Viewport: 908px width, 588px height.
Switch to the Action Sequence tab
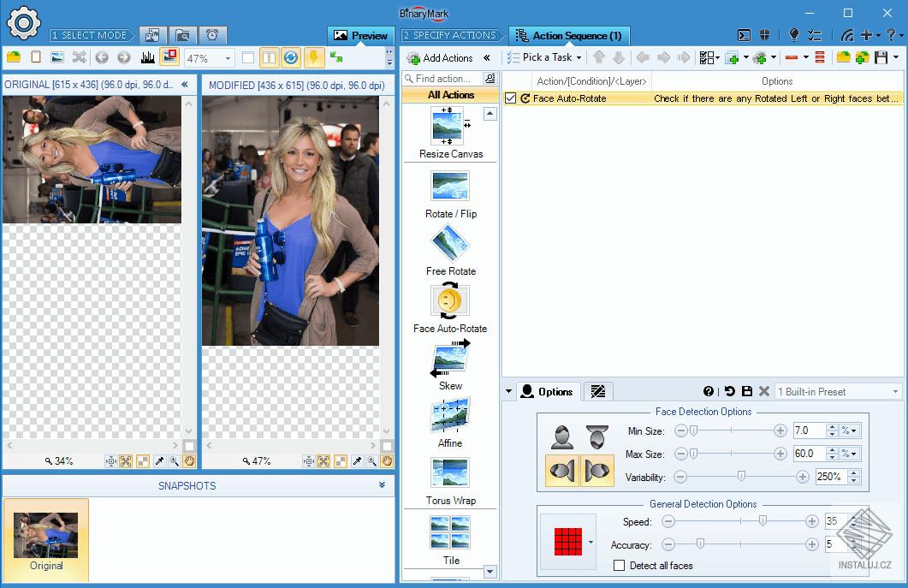[569, 36]
